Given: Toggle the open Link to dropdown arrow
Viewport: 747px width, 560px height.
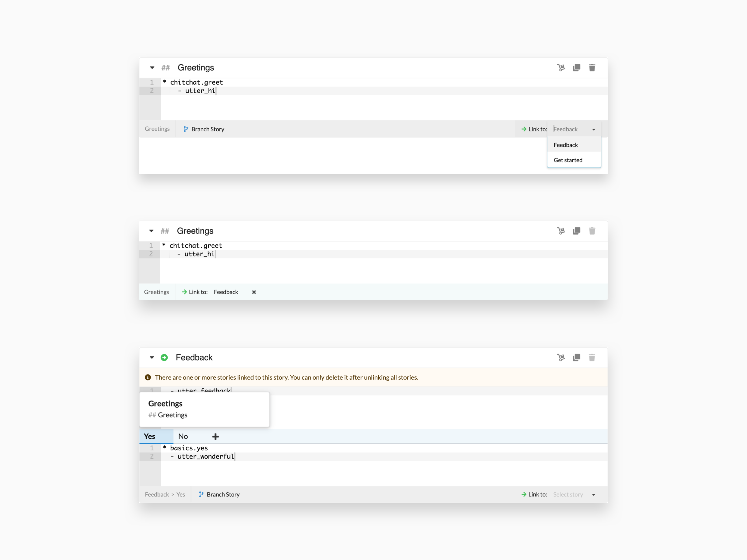Looking at the screenshot, I should click(x=594, y=130).
